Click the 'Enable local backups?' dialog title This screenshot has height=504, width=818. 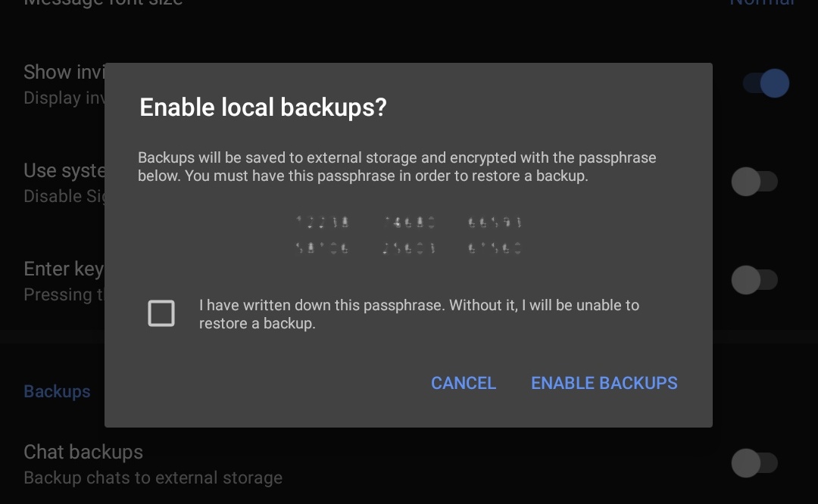click(x=263, y=107)
